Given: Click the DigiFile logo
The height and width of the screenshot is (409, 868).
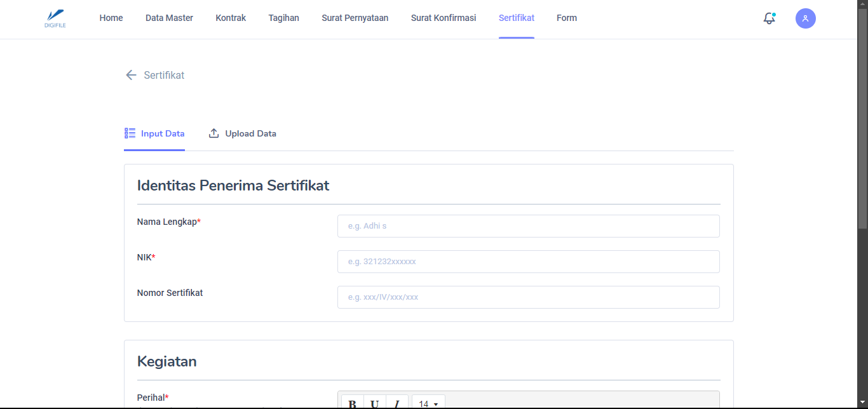Looking at the screenshot, I should (x=55, y=18).
